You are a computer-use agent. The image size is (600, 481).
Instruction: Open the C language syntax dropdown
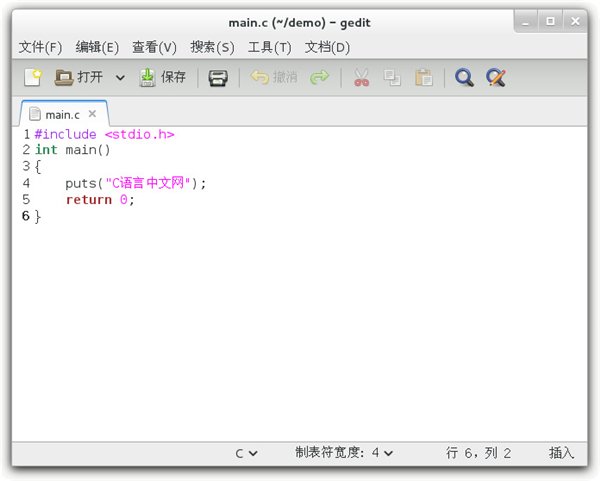[246, 453]
